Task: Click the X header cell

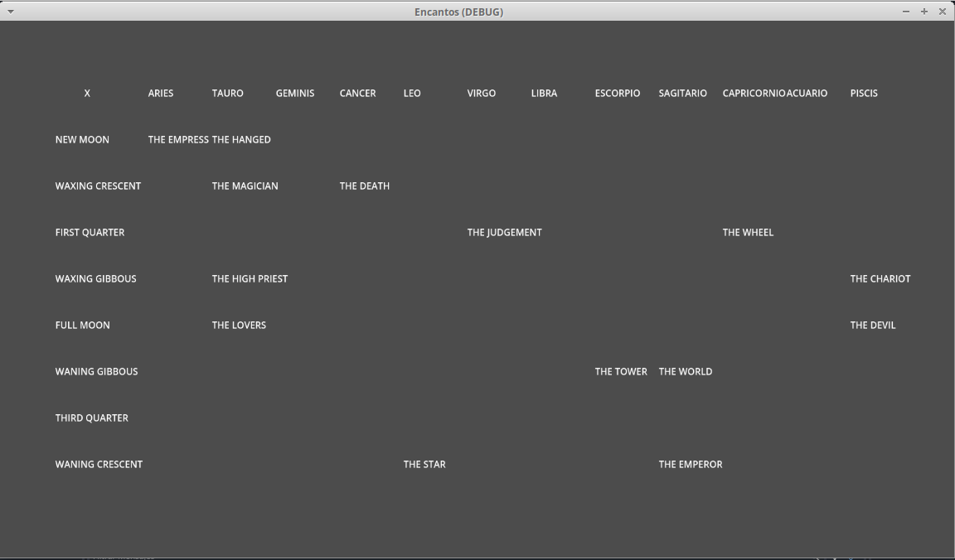Action: pyautogui.click(x=87, y=93)
